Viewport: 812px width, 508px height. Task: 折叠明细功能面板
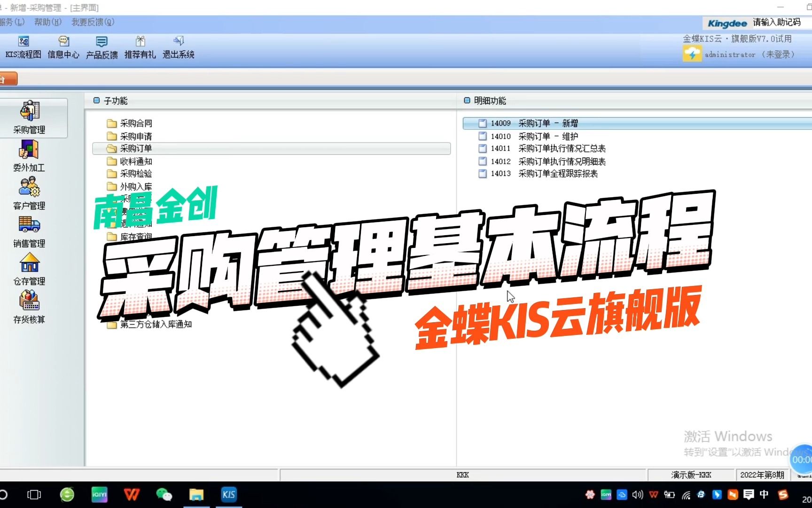pos(467,100)
